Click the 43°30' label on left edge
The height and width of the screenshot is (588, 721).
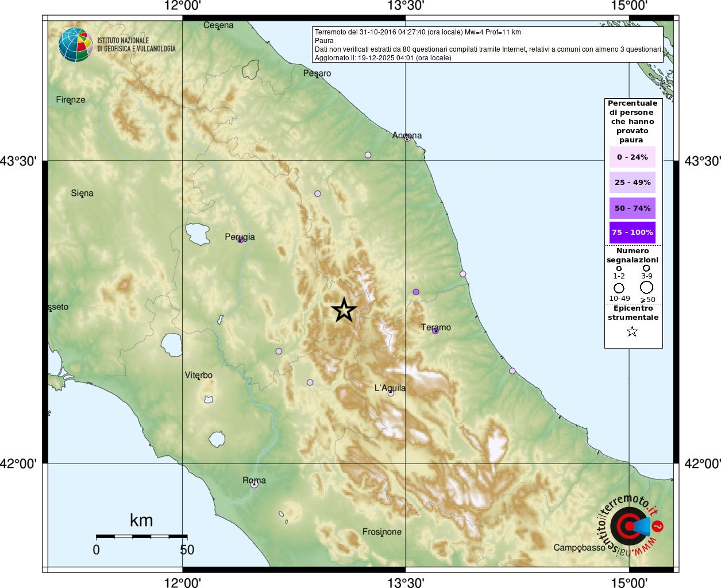18,161
